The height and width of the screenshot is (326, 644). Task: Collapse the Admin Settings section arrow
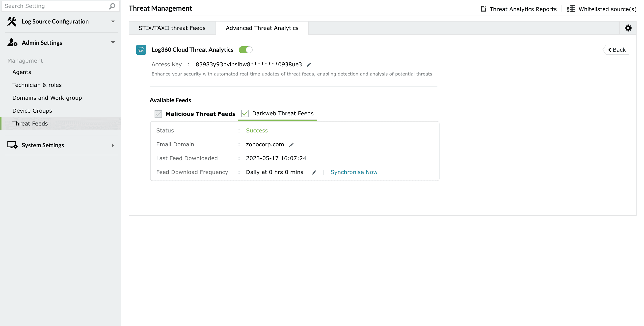pos(113,43)
